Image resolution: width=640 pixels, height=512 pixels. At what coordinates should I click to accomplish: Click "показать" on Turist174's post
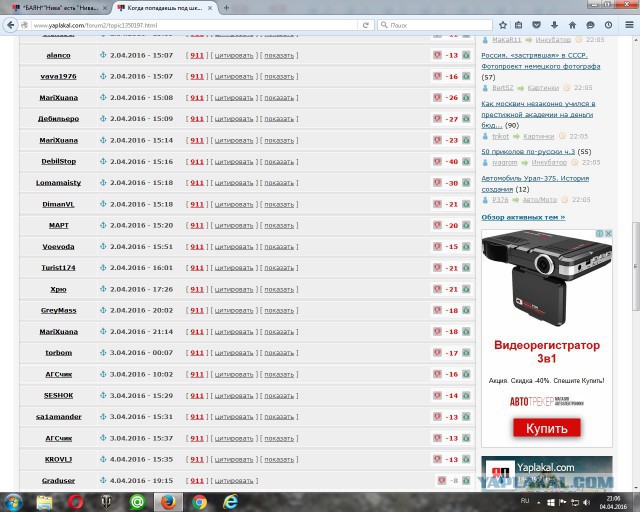(279, 267)
